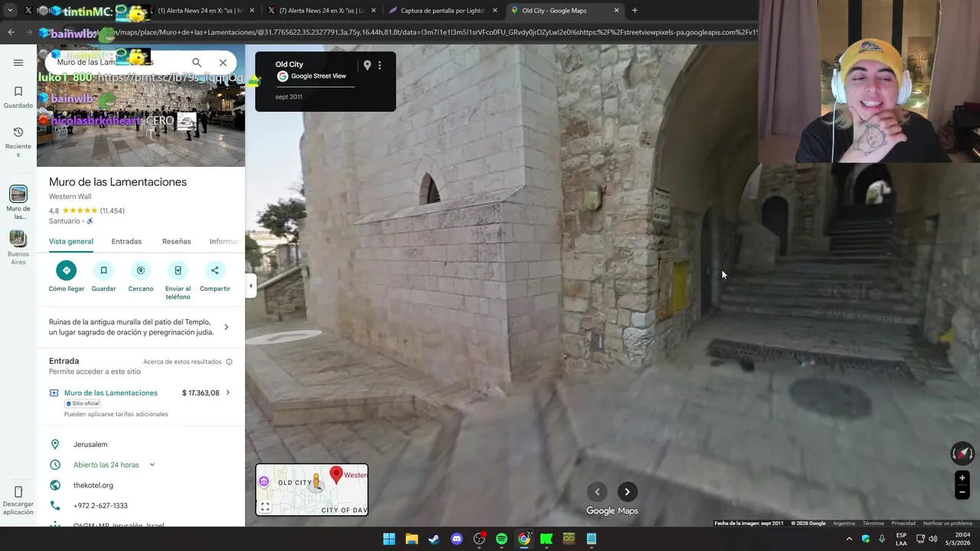
Task: Switch to the Vista general tab
Action: [x=71, y=241]
